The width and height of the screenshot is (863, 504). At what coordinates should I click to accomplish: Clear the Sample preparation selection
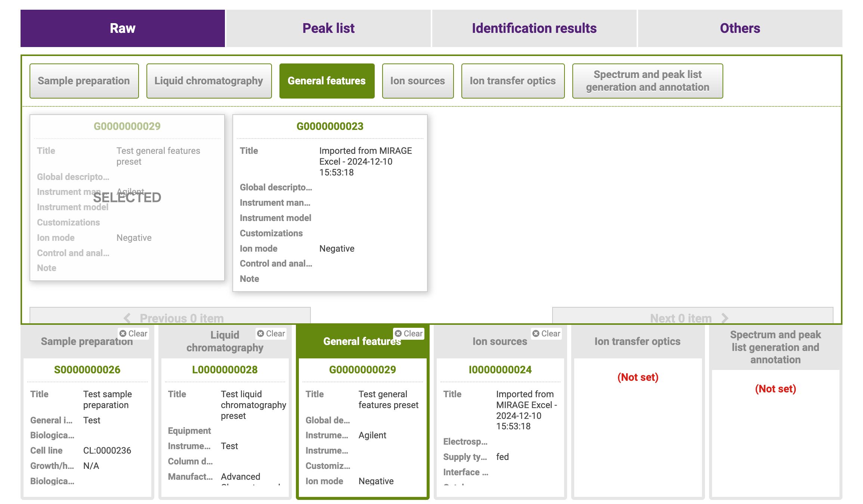(133, 333)
